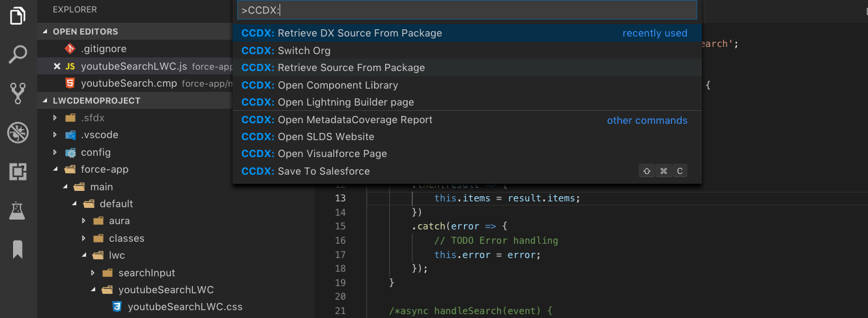Click line number 13 in editor gutter
Image resolution: width=868 pixels, height=318 pixels.
(x=340, y=198)
